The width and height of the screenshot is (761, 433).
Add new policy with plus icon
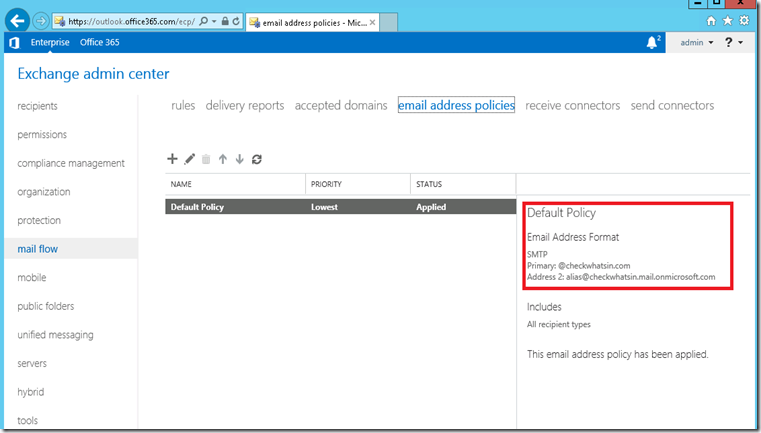[x=172, y=159]
